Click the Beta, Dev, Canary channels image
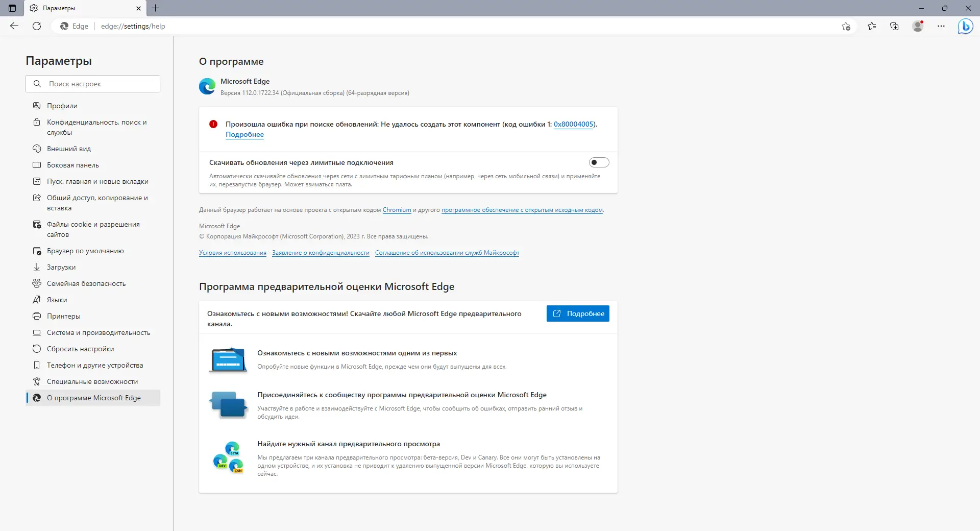 pos(228,457)
